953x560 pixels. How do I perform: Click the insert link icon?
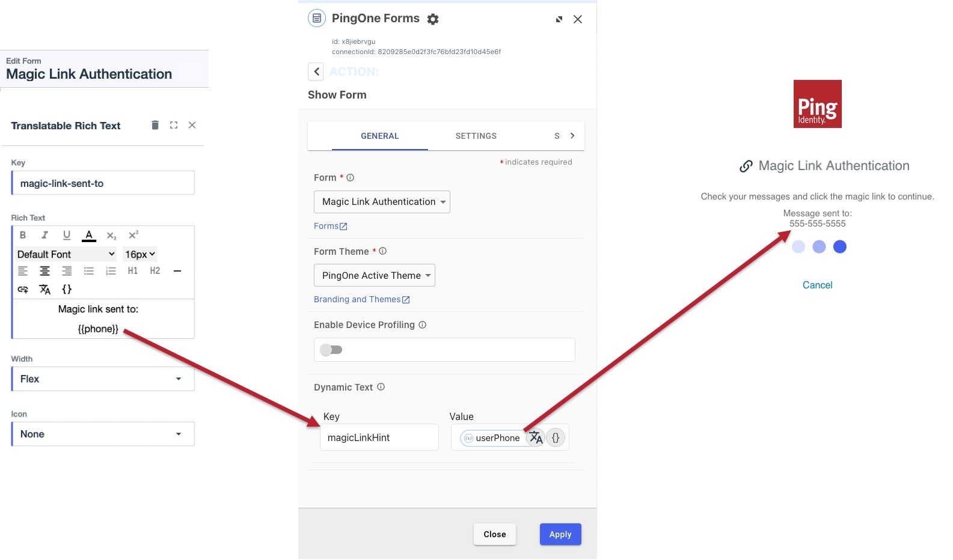pos(23,290)
